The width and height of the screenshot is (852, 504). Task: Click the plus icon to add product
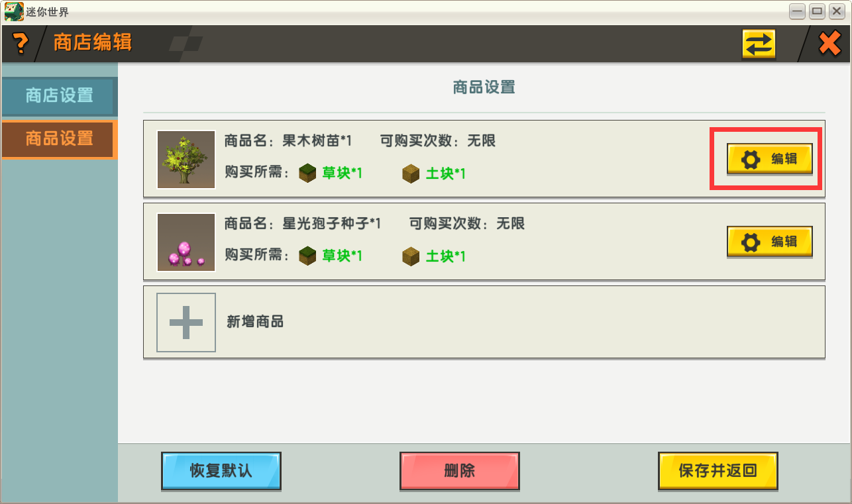click(186, 323)
